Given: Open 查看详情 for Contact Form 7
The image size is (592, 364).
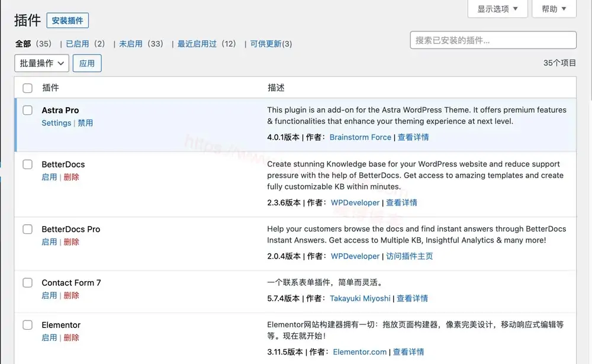Looking at the screenshot, I should (x=413, y=298).
